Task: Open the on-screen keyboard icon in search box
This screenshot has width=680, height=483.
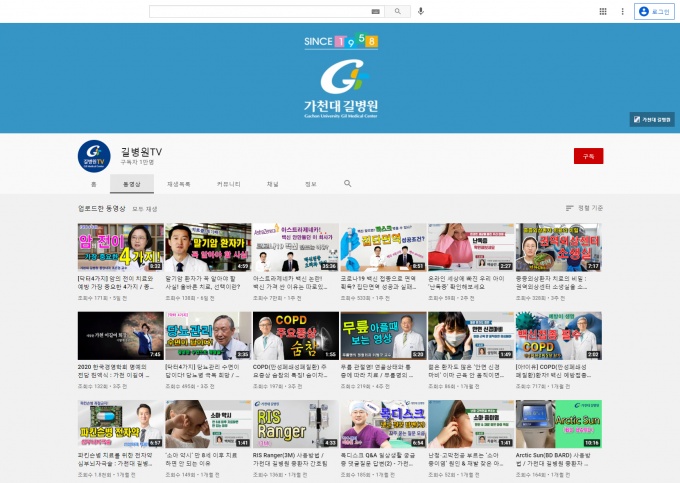Action: pos(375,11)
